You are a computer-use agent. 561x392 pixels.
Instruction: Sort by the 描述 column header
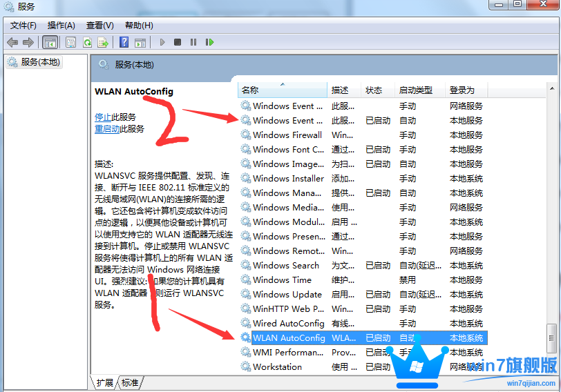(x=344, y=90)
